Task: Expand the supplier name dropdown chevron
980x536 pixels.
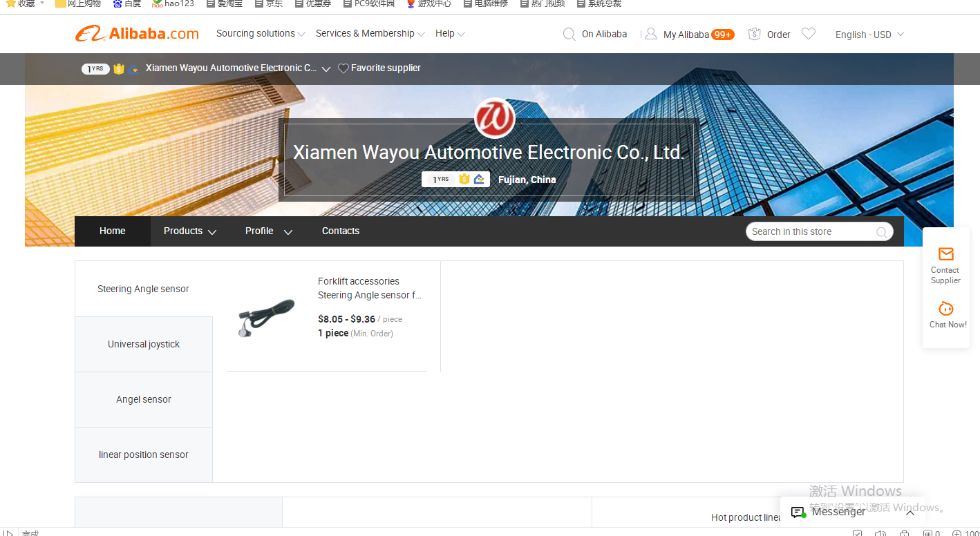Action: (326, 69)
